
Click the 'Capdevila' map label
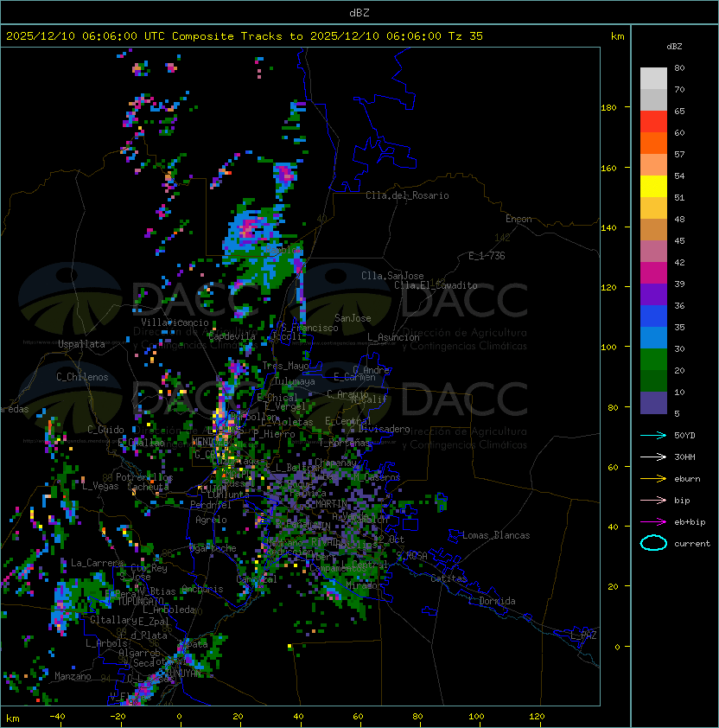[x=232, y=336]
